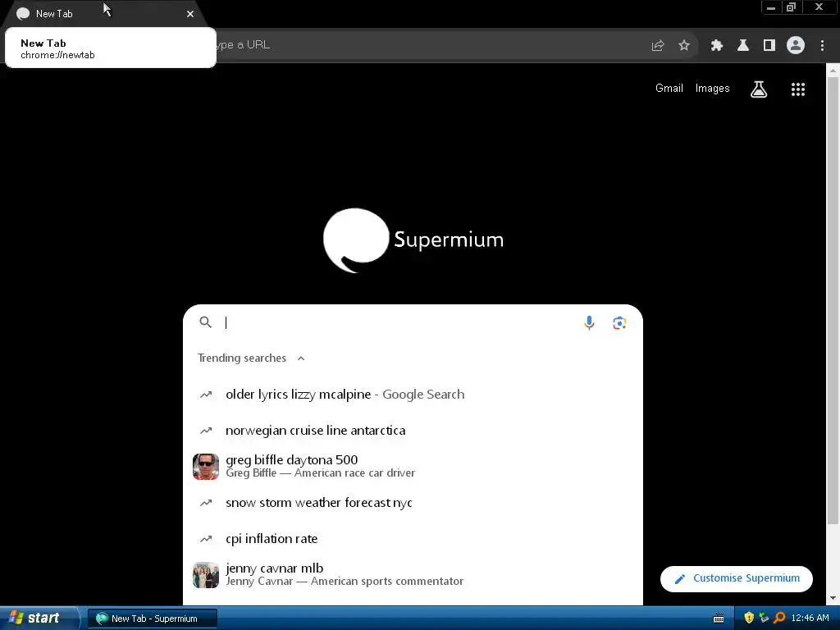
Task: Click the scrollbar down arrow
Action: click(x=833, y=598)
